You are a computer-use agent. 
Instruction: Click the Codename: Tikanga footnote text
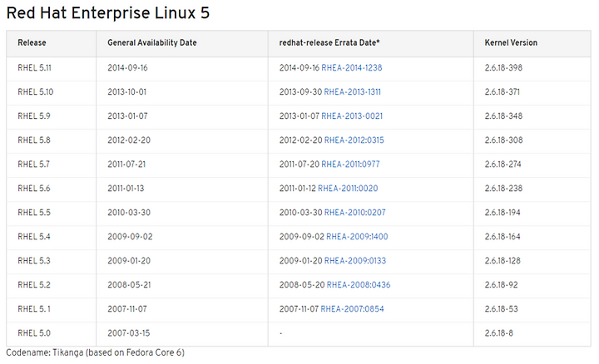coord(95,352)
